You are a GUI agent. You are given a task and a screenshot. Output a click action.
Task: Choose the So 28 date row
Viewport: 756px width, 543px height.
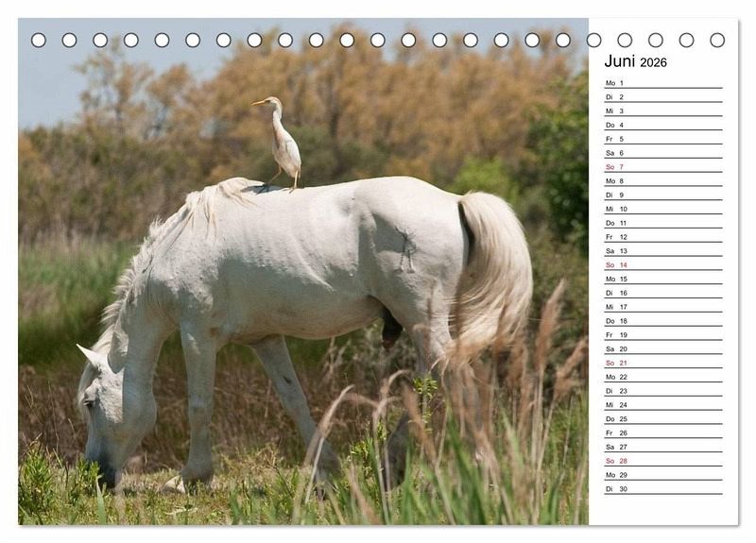662,461
